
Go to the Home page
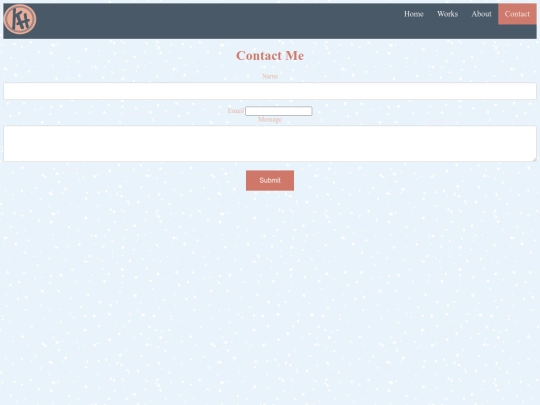[x=414, y=14]
